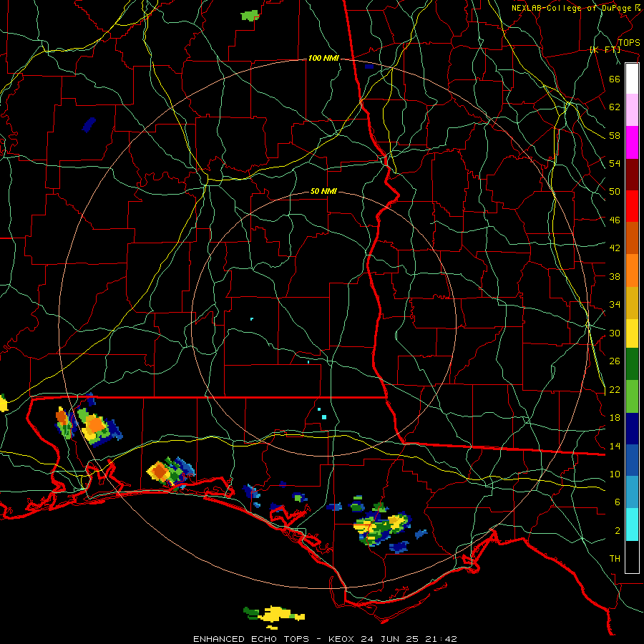Viewport: 644px width, 644px height.
Task: Click the legend value "34"
Action: pos(615,305)
